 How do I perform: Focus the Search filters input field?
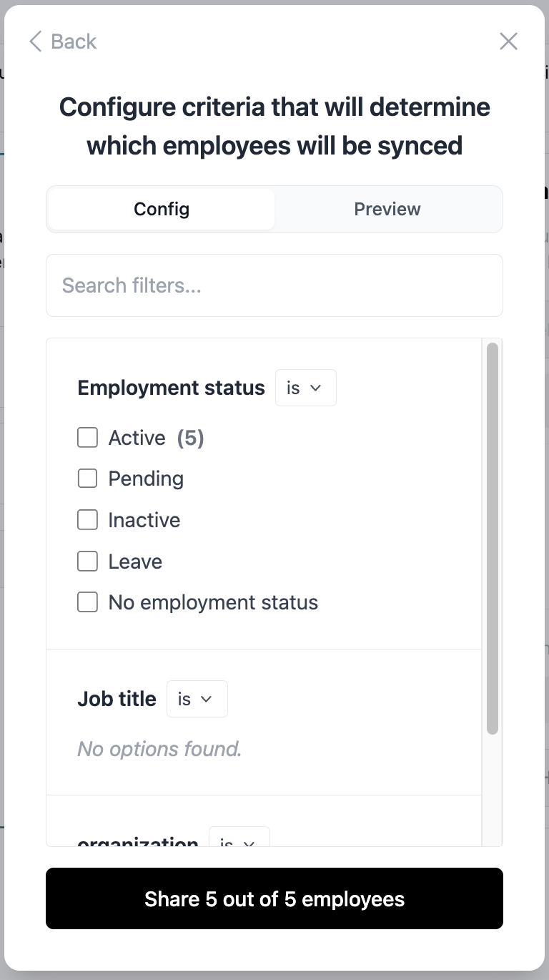(274, 285)
